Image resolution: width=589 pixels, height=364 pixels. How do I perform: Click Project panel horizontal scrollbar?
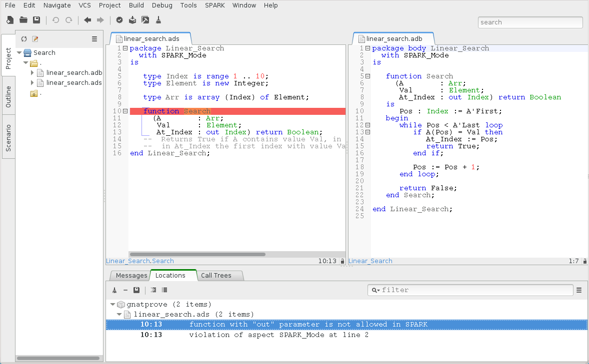(x=58, y=359)
